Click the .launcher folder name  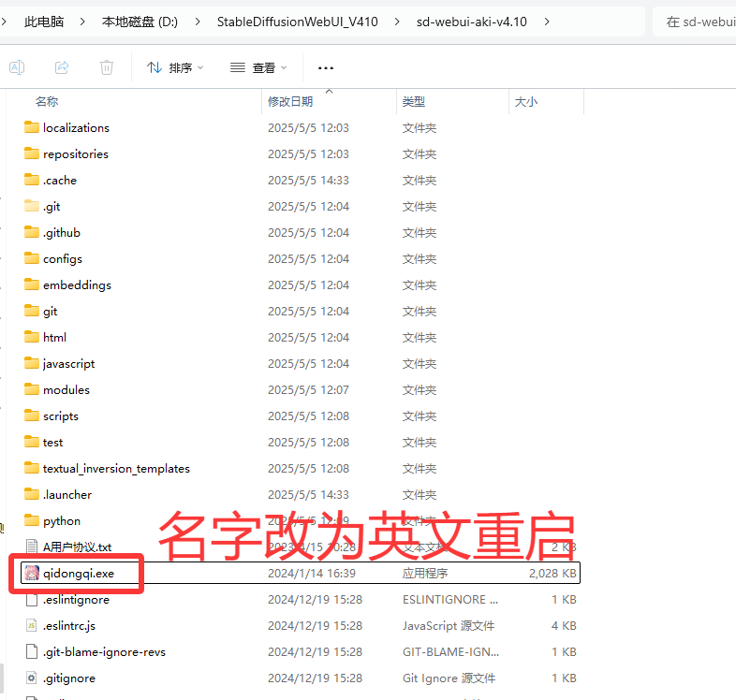(67, 495)
